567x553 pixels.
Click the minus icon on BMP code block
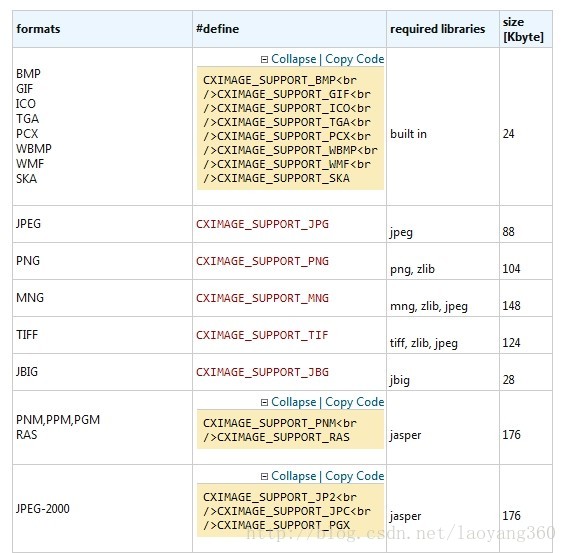point(264,59)
